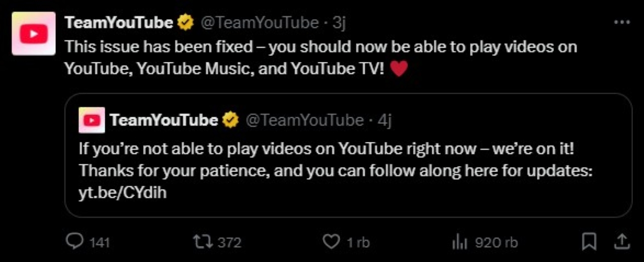Click the share upload arrow icon

(622, 242)
